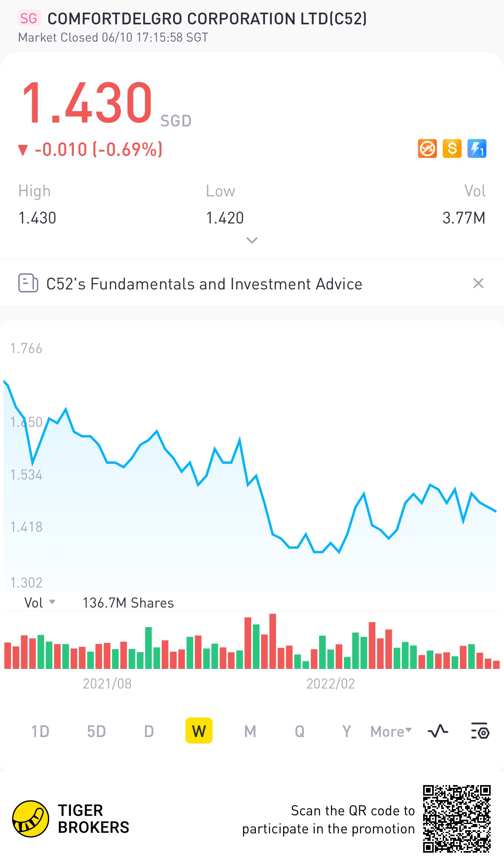Open the Vol indicator dropdown
Screen dimensions: 504x866
(x=40, y=602)
